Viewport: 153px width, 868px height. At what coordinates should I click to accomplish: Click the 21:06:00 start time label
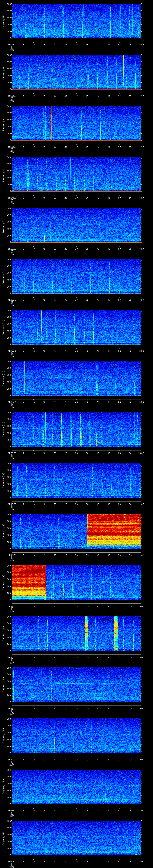pyautogui.click(x=12, y=300)
